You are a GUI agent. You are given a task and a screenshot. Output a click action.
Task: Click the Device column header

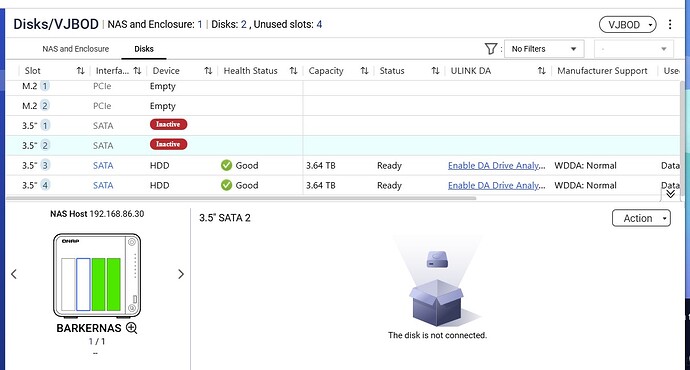point(166,71)
